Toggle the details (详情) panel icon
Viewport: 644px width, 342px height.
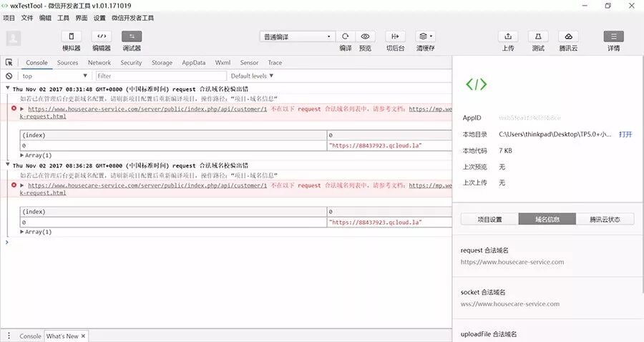click(614, 36)
